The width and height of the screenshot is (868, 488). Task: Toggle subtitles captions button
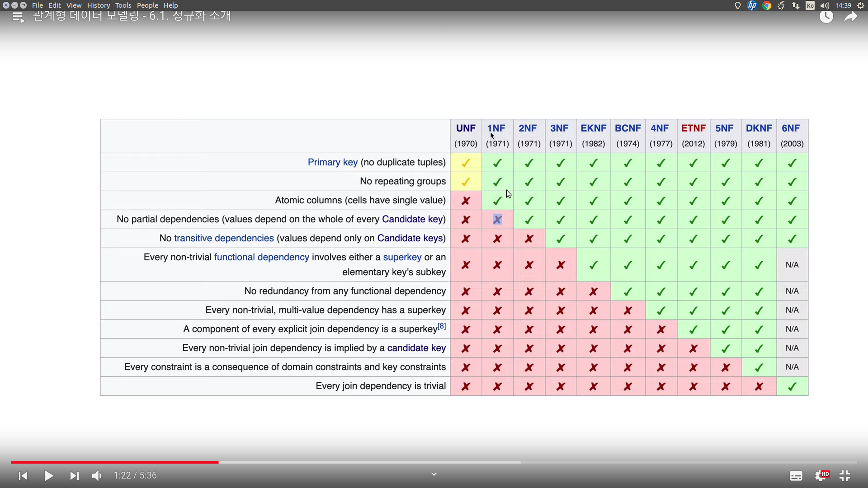[796, 476]
